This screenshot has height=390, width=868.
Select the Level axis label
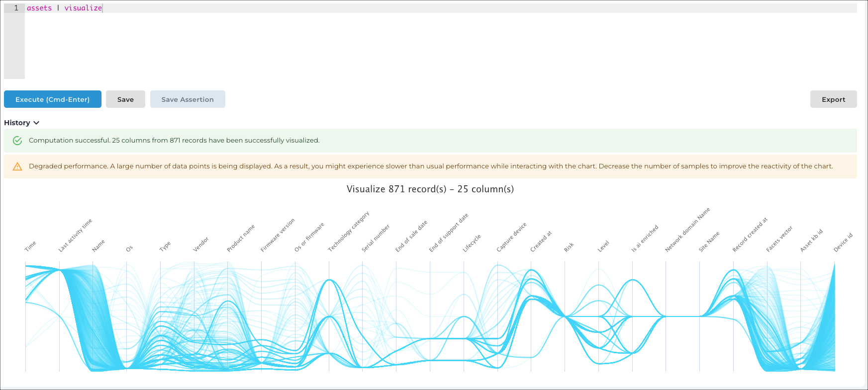click(x=603, y=246)
